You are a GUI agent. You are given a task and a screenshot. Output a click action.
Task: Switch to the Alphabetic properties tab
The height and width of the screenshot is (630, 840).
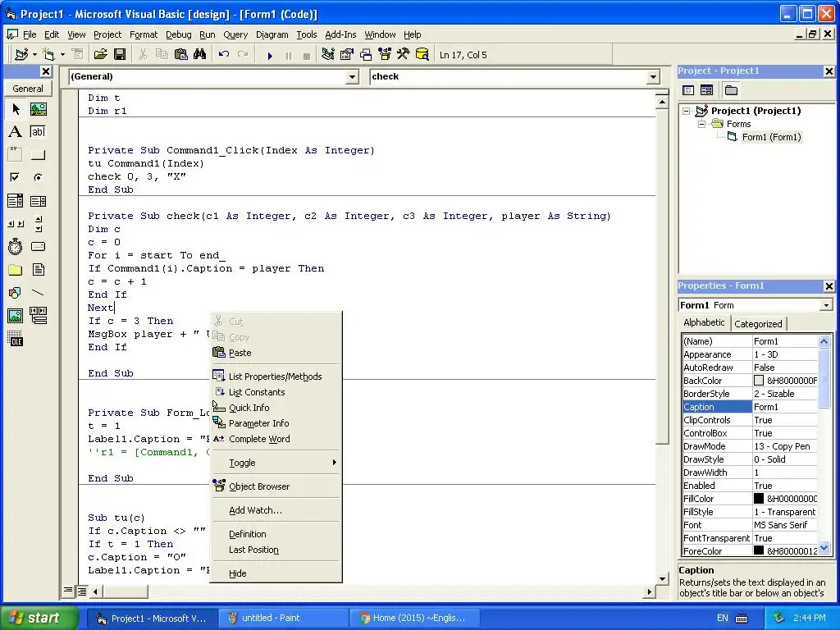coord(704,322)
